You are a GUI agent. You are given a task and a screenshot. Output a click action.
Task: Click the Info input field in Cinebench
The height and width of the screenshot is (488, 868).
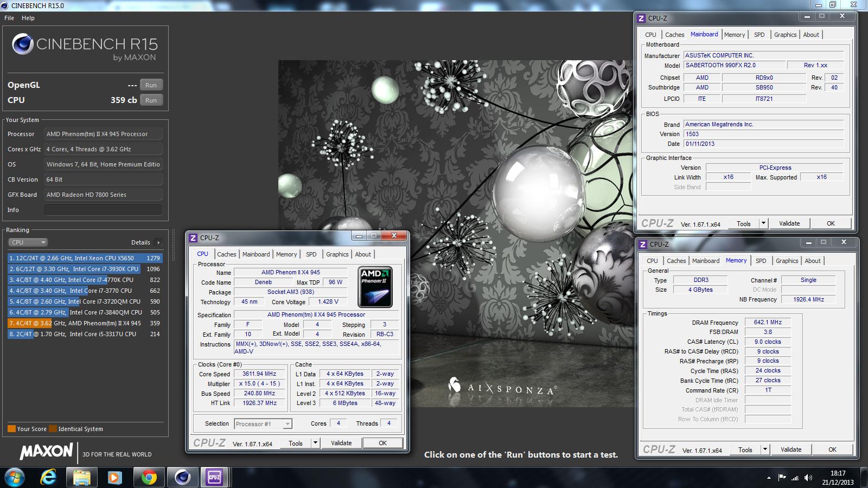(x=103, y=210)
